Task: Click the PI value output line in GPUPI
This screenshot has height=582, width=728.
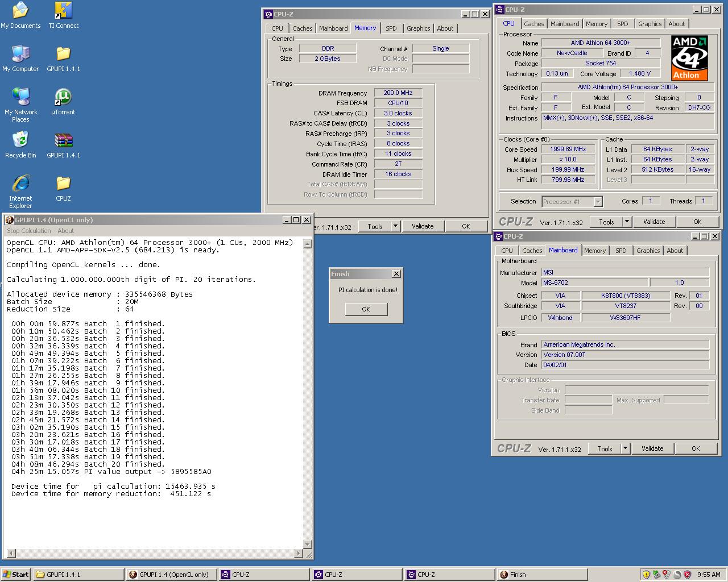Action: click(111, 472)
